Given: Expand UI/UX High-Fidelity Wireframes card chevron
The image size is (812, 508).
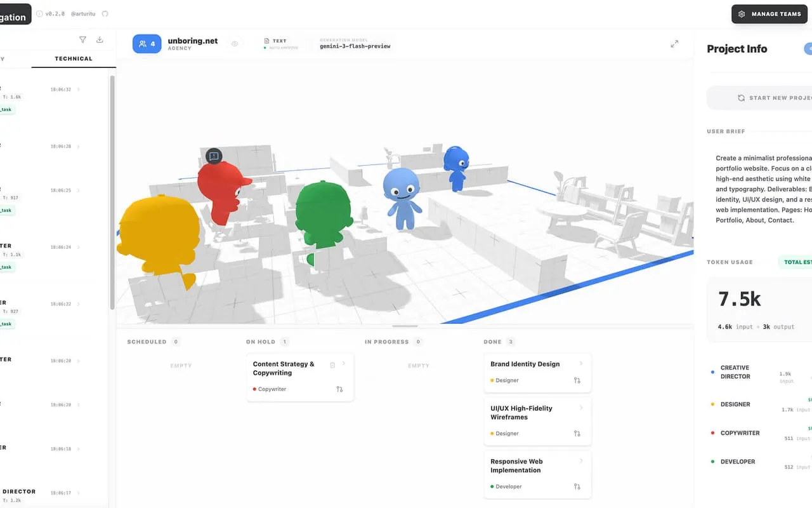Looking at the screenshot, I should (581, 408).
